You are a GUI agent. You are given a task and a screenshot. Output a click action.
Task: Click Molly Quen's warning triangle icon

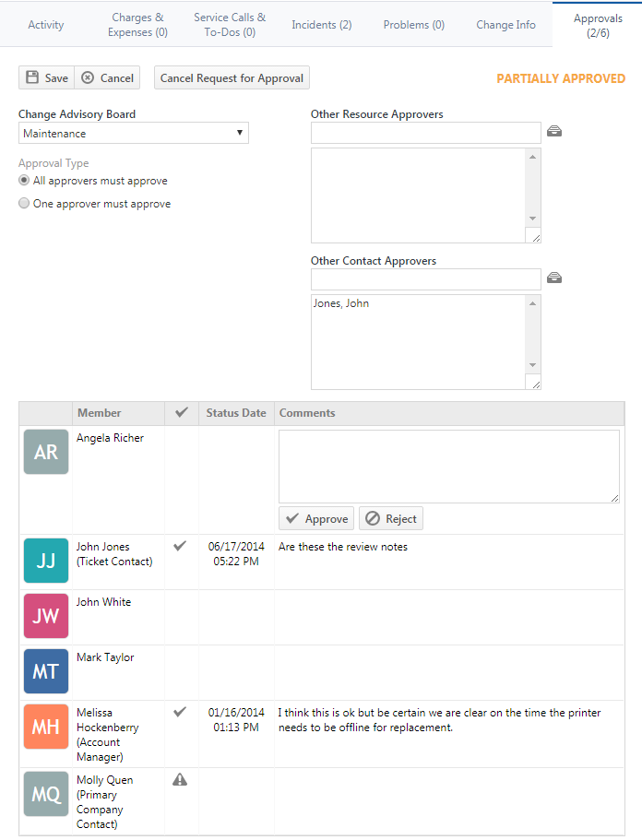click(x=180, y=780)
